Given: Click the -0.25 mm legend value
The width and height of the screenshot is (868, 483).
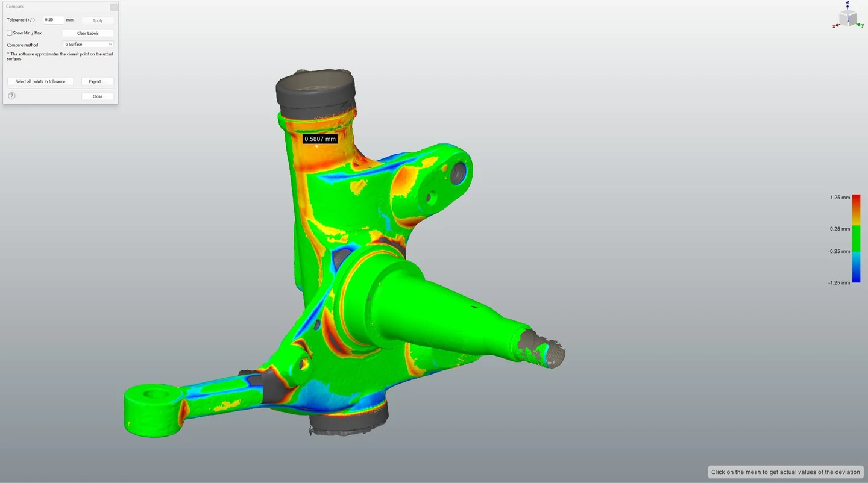Looking at the screenshot, I should pyautogui.click(x=839, y=251).
